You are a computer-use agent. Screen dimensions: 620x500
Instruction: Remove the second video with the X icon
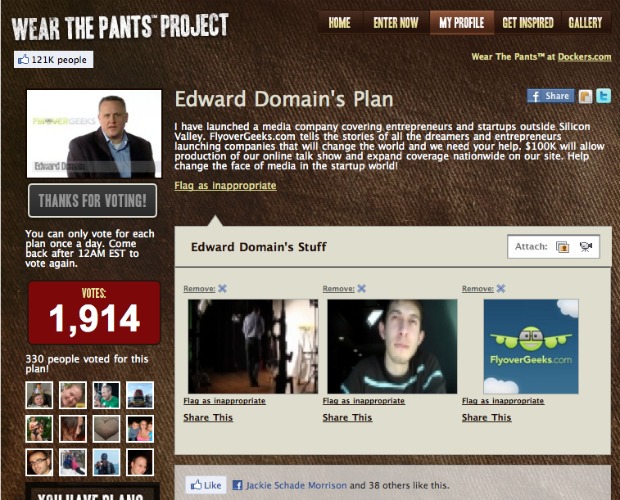tap(361, 289)
